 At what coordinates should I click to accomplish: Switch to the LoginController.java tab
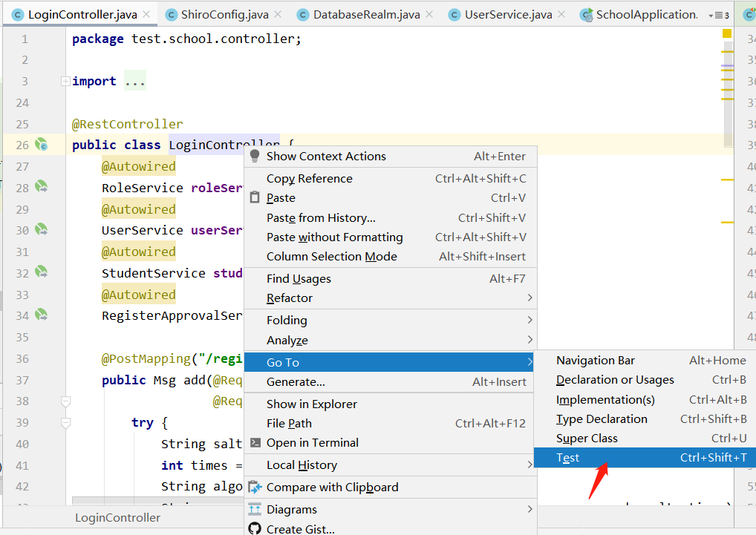coord(82,15)
